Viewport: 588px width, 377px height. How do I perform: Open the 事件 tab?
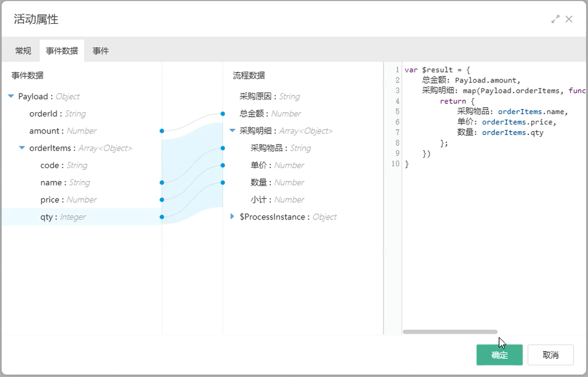[x=100, y=51]
